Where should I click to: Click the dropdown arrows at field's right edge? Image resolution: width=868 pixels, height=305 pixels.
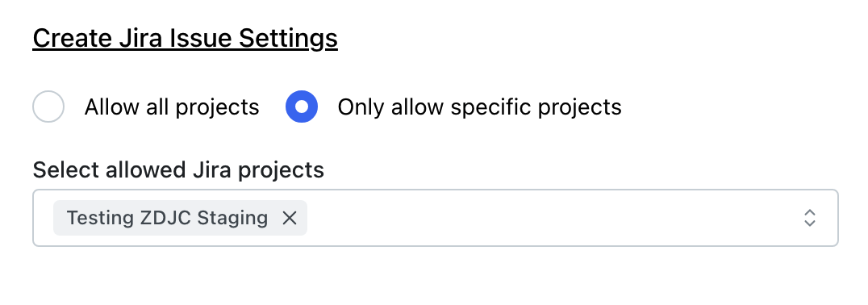[x=809, y=218]
